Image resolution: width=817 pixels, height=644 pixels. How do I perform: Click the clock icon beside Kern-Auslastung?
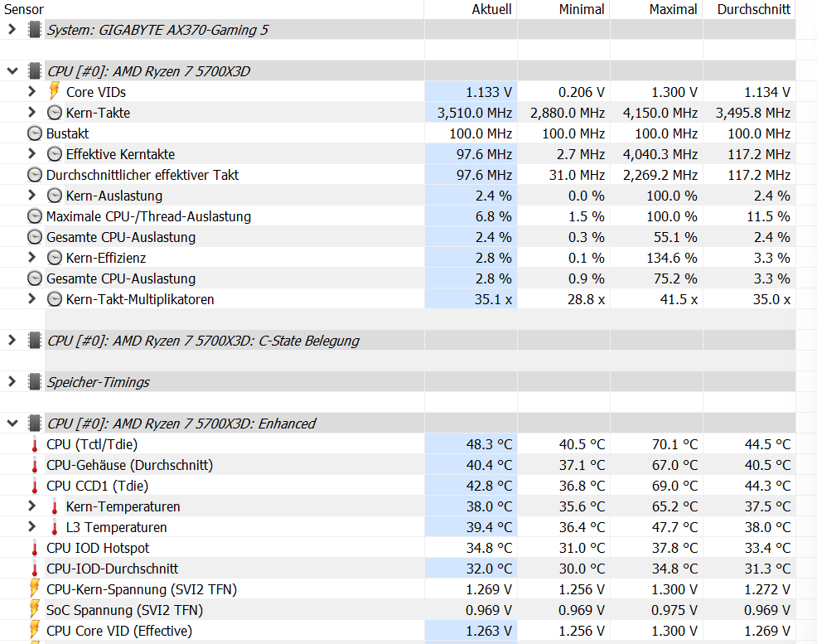[x=54, y=196]
